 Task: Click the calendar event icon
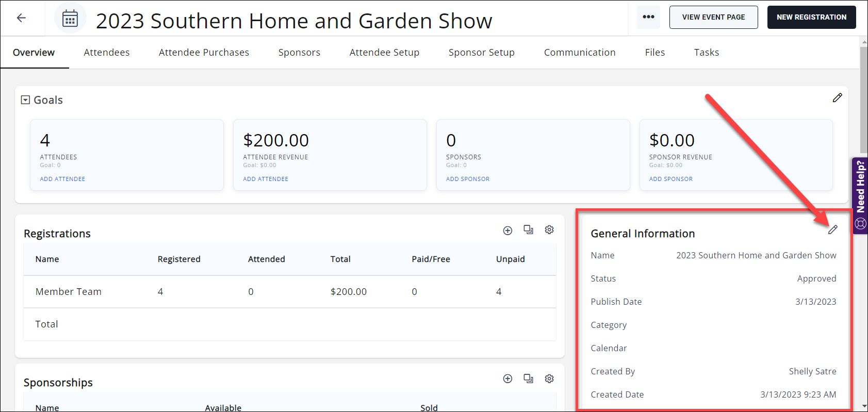(70, 19)
